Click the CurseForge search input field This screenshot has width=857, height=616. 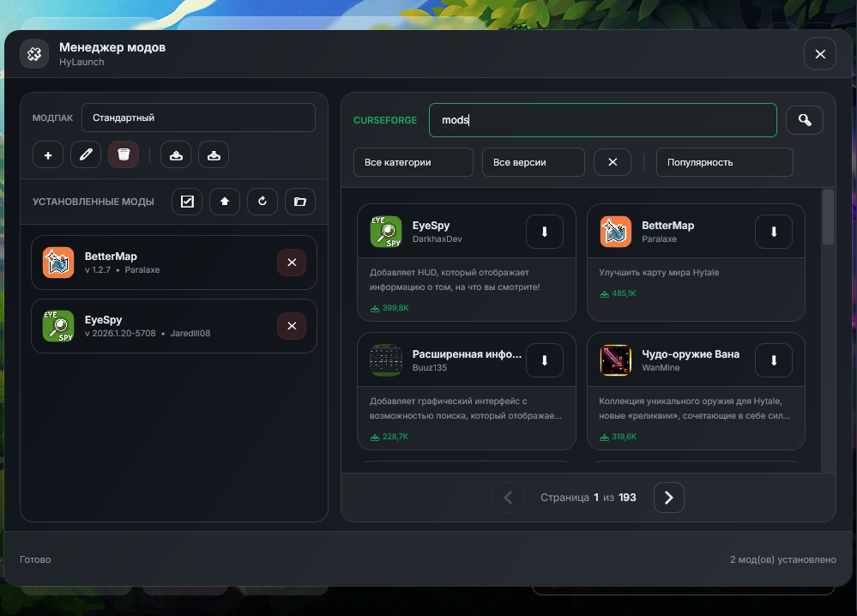(x=602, y=120)
